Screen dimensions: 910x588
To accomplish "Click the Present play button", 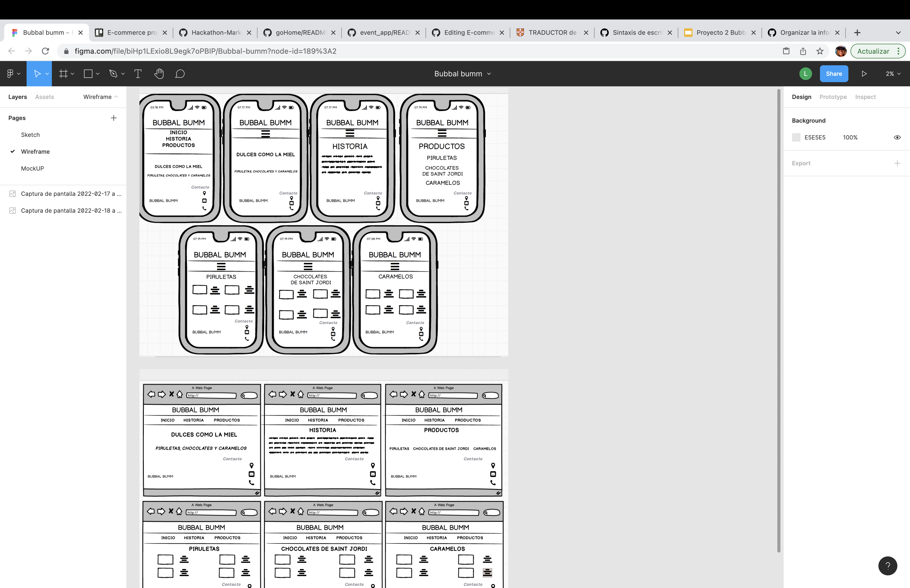I will [x=864, y=74].
